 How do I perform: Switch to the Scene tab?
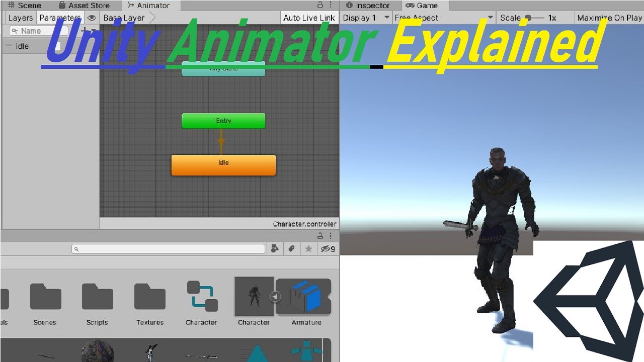click(24, 6)
